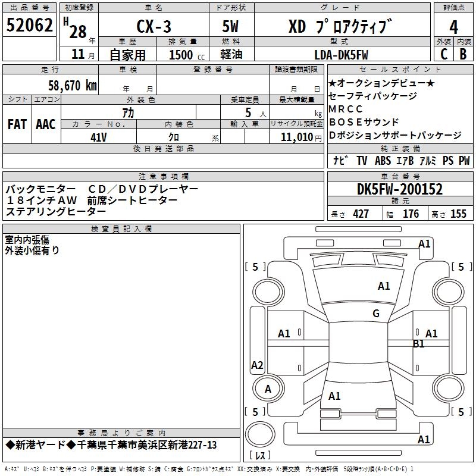This screenshot has width=476, height=476.
Task: Select the "A1" mark on the hood
Action: point(384,286)
